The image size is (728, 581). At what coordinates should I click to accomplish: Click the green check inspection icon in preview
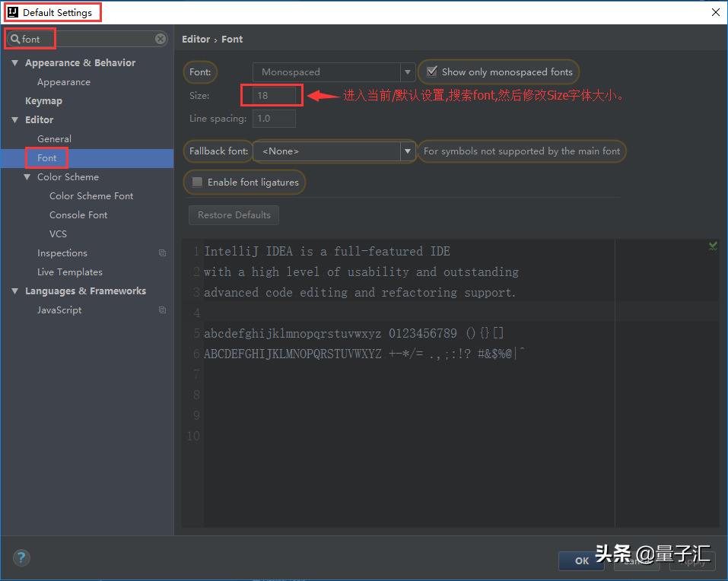713,246
